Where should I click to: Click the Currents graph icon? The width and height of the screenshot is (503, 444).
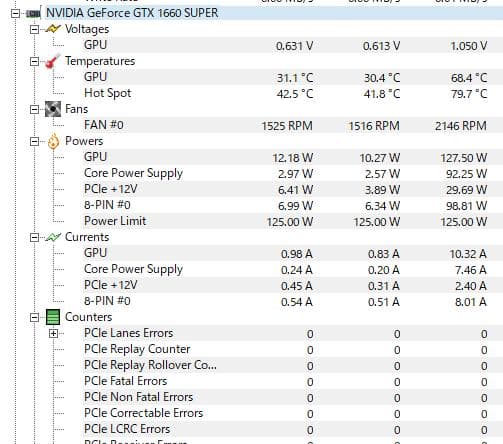(x=53, y=237)
